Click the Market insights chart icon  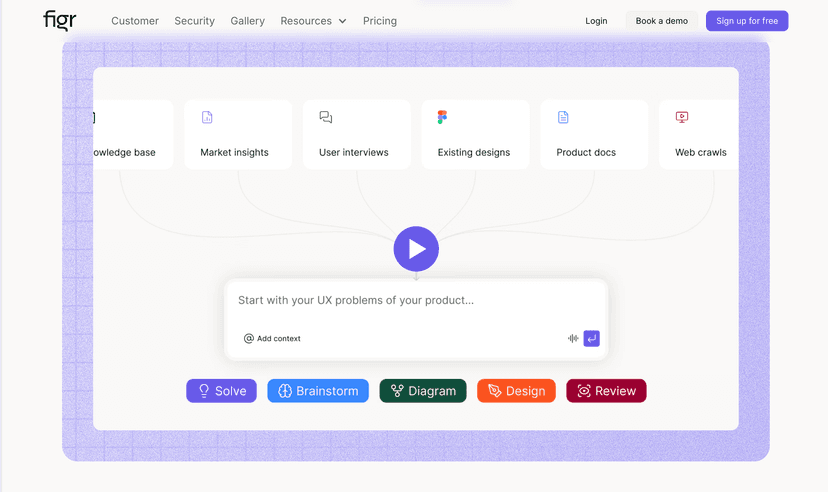(x=207, y=117)
